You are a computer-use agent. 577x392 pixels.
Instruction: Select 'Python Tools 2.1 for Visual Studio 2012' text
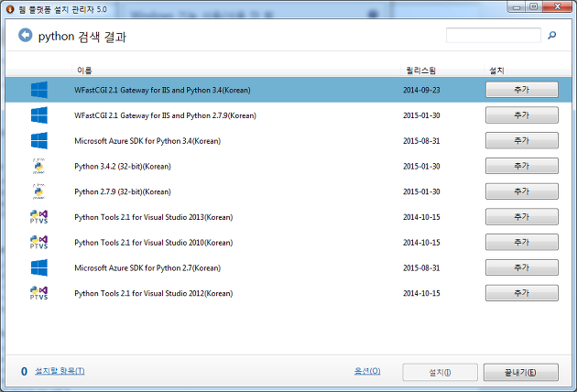click(x=154, y=293)
